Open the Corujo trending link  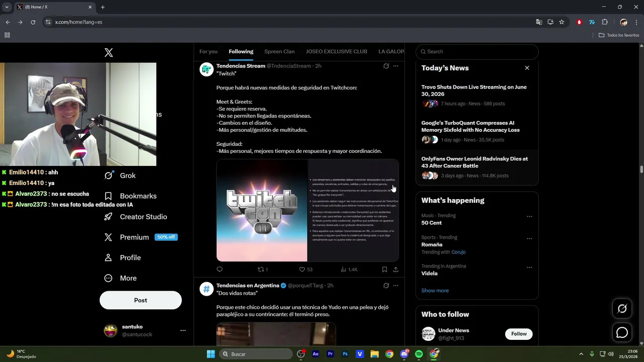[458, 252]
